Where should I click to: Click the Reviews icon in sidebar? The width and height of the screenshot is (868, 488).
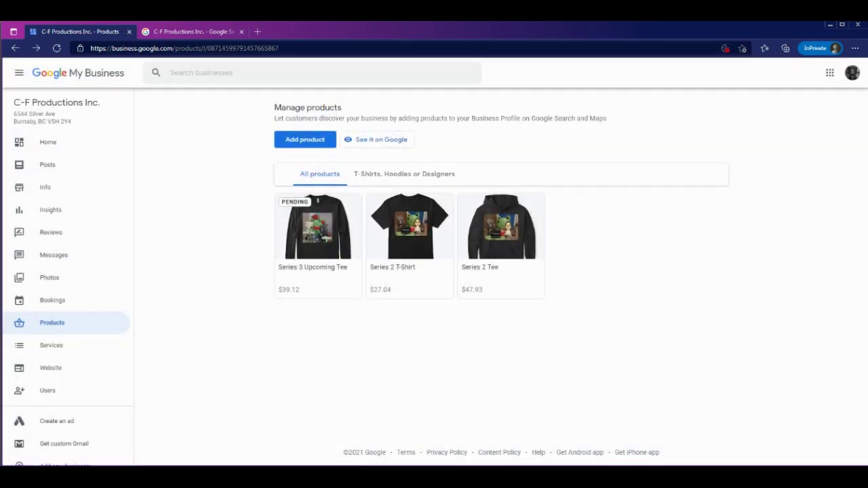19,232
